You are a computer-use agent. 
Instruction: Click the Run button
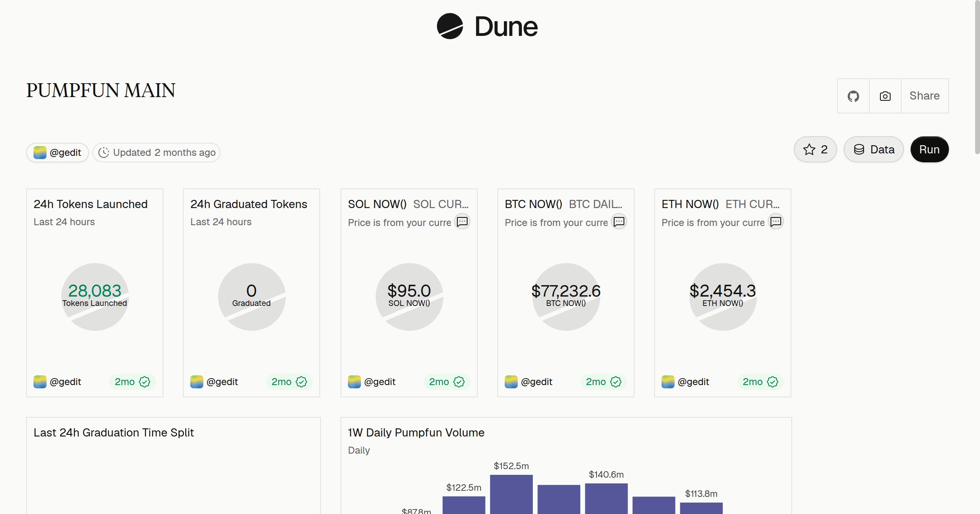929,150
